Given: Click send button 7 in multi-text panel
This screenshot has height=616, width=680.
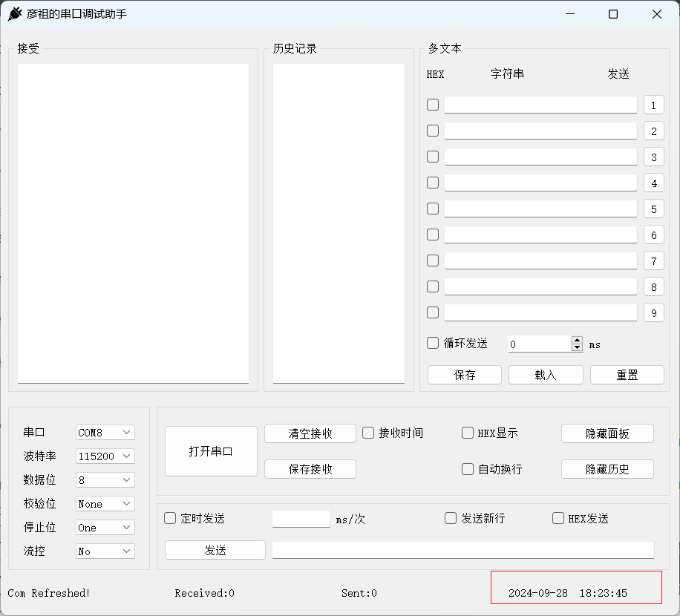Looking at the screenshot, I should (x=653, y=261).
